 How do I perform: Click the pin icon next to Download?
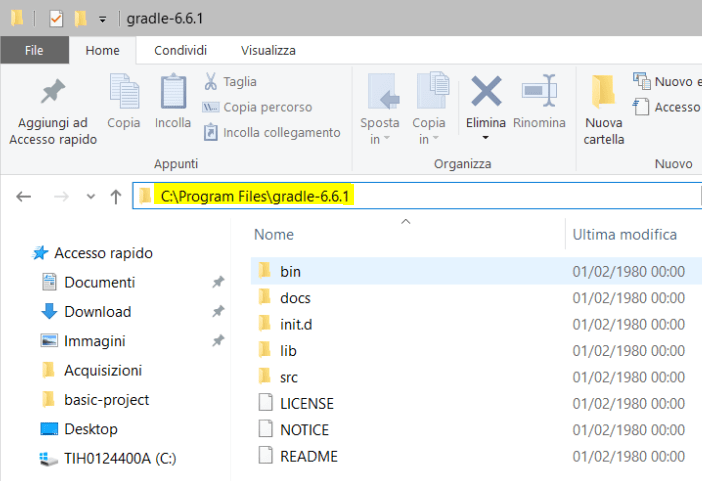218,311
